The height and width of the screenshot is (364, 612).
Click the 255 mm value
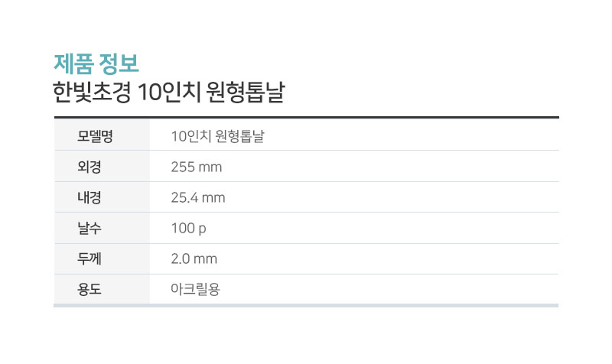click(197, 167)
